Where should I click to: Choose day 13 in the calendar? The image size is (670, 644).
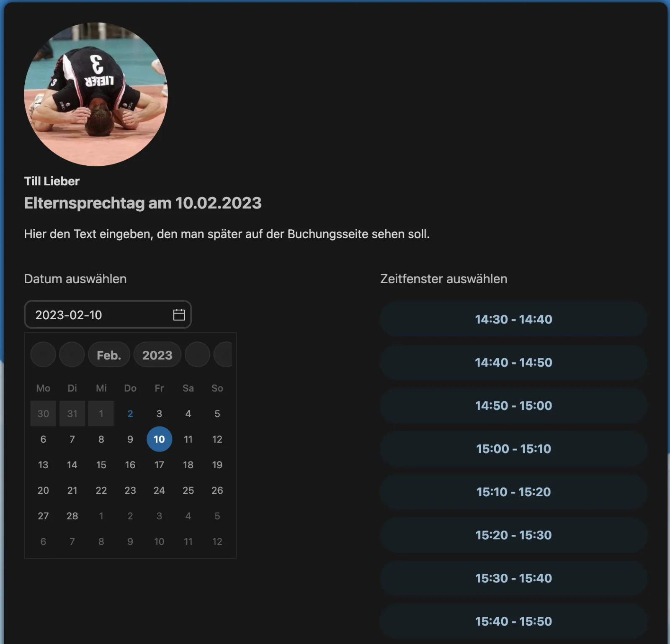tap(43, 464)
